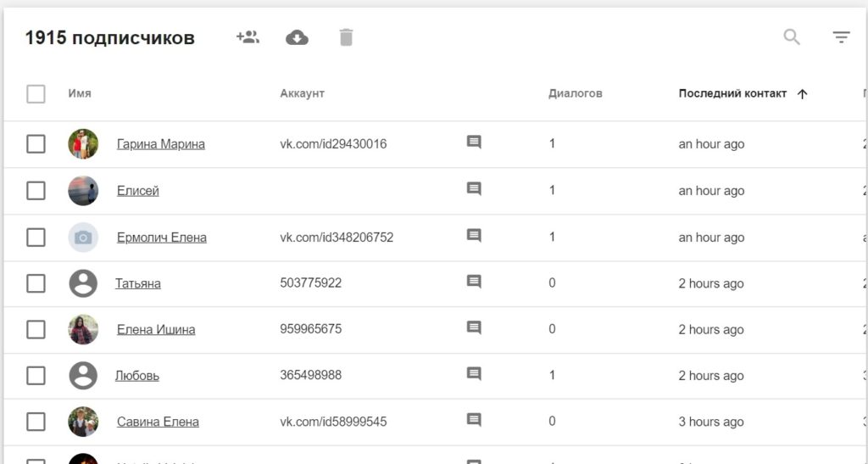Sort by the Аккаунт column header
The height and width of the screenshot is (464, 868).
pos(302,93)
